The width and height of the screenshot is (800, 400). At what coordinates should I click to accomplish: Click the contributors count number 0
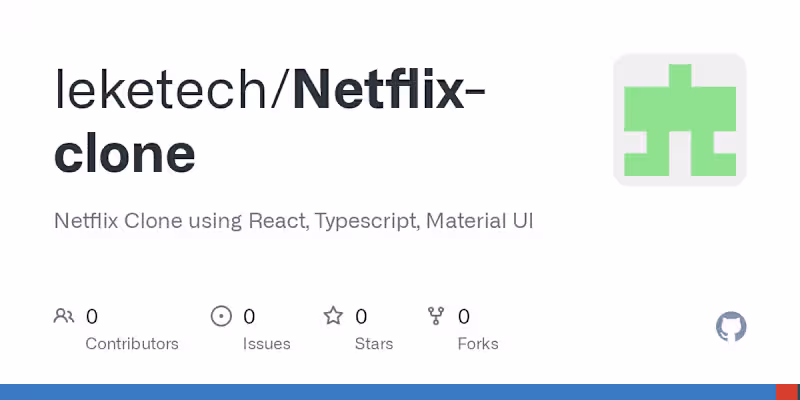tap(92, 317)
